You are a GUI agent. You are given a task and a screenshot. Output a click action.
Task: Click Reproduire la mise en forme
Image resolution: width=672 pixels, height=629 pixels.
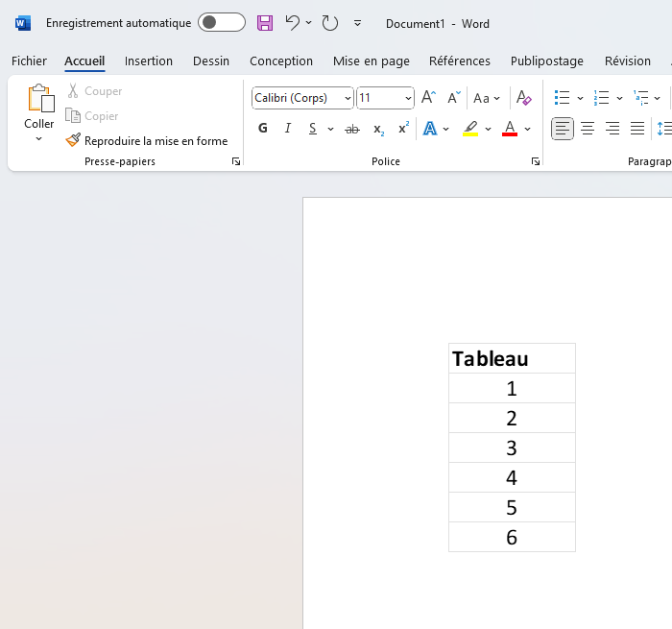tap(147, 140)
